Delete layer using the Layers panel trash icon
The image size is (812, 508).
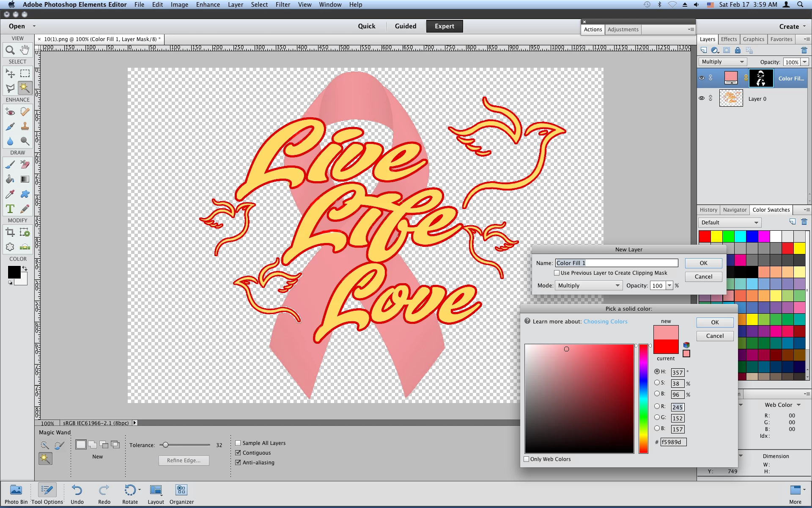click(x=804, y=50)
